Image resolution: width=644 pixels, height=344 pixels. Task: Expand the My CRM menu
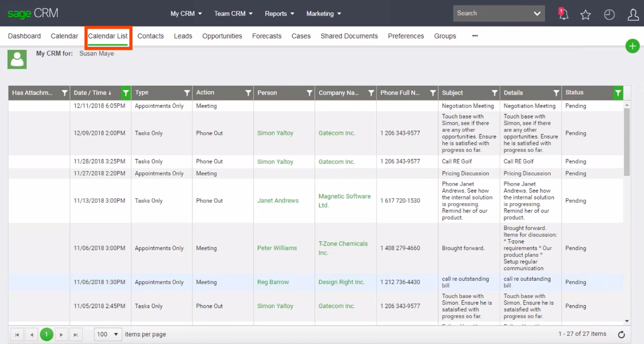pos(186,13)
